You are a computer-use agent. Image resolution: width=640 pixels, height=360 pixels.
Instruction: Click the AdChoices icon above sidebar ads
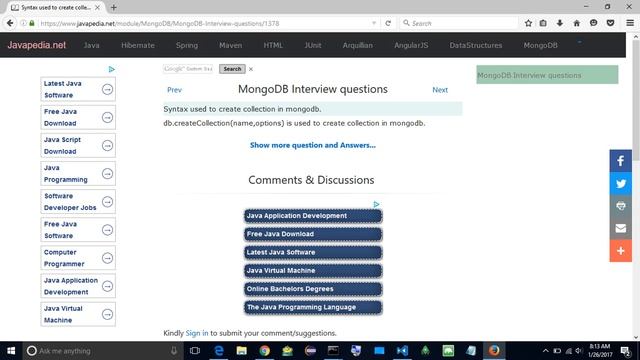click(112, 69)
